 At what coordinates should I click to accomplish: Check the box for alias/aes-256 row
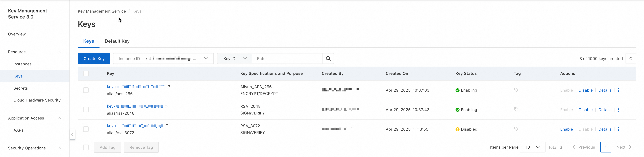[x=86, y=90]
